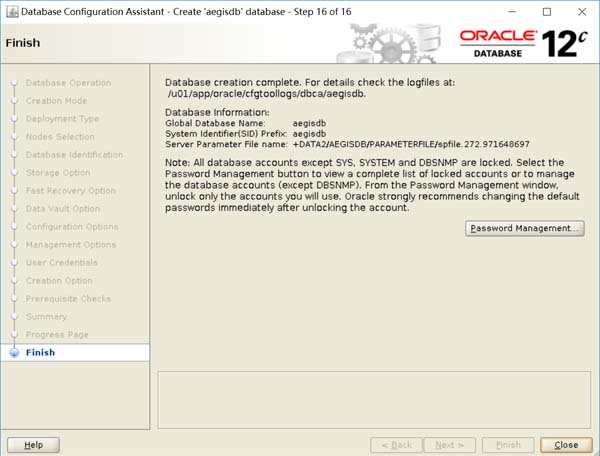The height and width of the screenshot is (456, 600).
Task: Click the blue Finish step bullet icon
Action: tap(14, 352)
